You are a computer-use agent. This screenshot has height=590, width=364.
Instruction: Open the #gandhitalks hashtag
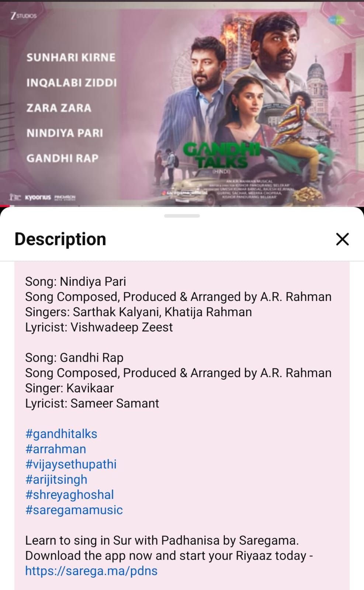[x=61, y=434]
